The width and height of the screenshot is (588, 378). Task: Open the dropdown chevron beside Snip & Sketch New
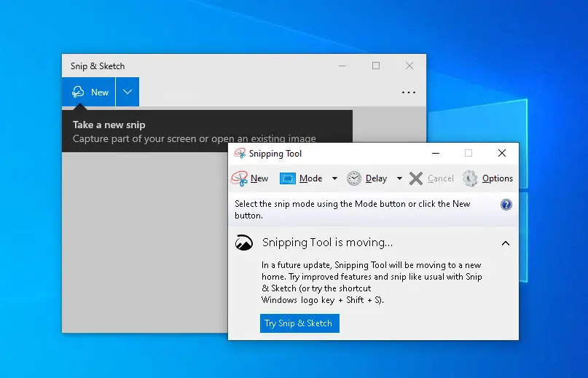(128, 92)
